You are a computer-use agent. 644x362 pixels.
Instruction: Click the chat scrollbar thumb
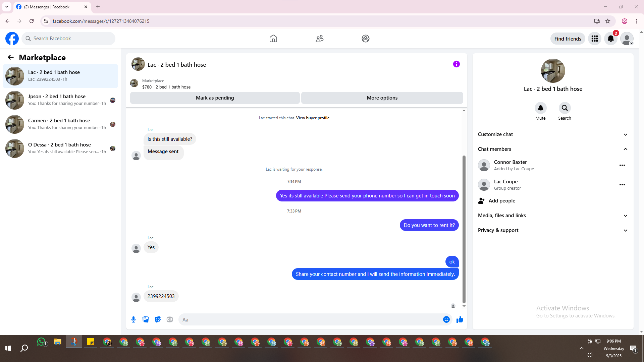(464, 229)
